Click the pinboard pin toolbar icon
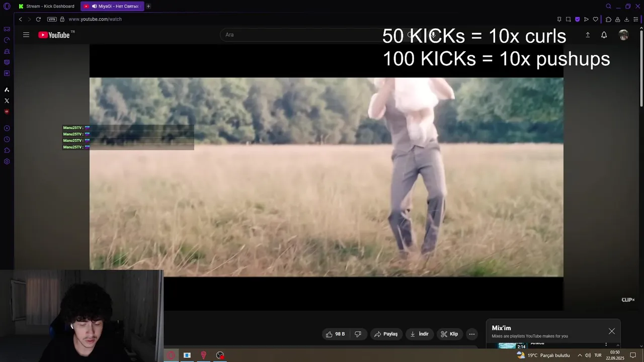This screenshot has width=644, height=362. 559,19
